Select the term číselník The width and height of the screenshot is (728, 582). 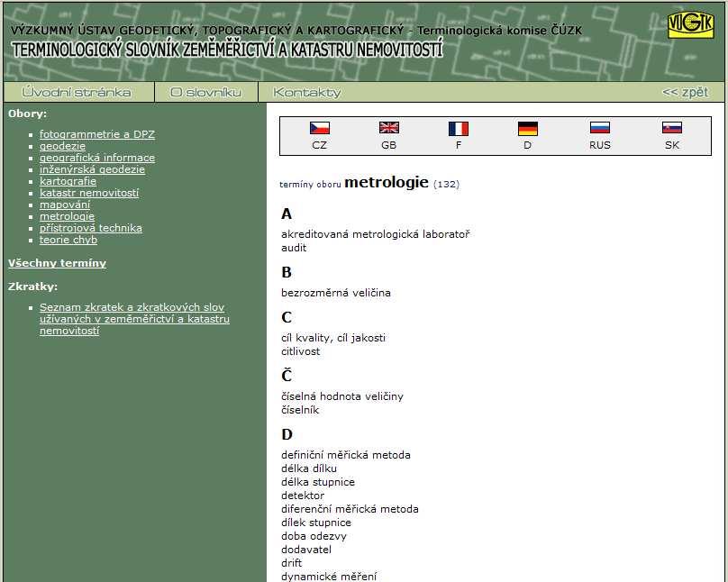tap(300, 410)
